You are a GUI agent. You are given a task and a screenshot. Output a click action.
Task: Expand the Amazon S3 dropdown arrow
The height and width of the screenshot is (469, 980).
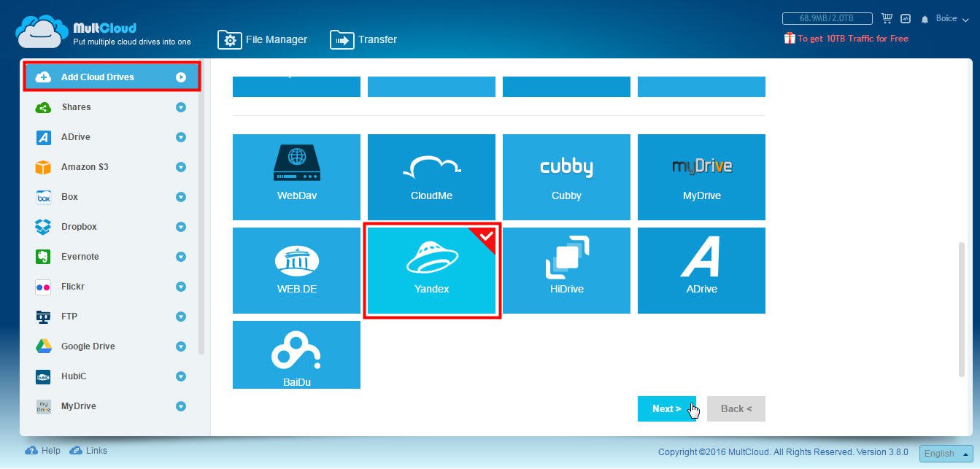coord(181,167)
